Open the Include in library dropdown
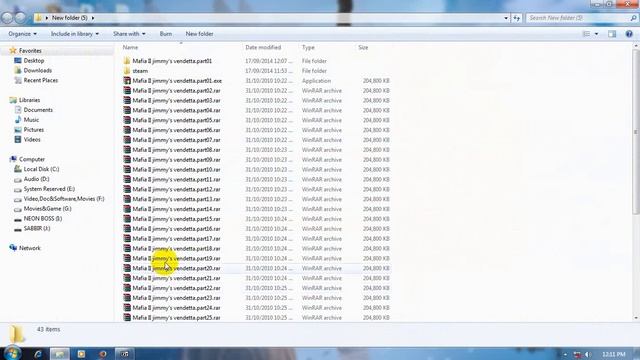Image resolution: width=640 pixels, height=360 pixels. click(x=75, y=34)
